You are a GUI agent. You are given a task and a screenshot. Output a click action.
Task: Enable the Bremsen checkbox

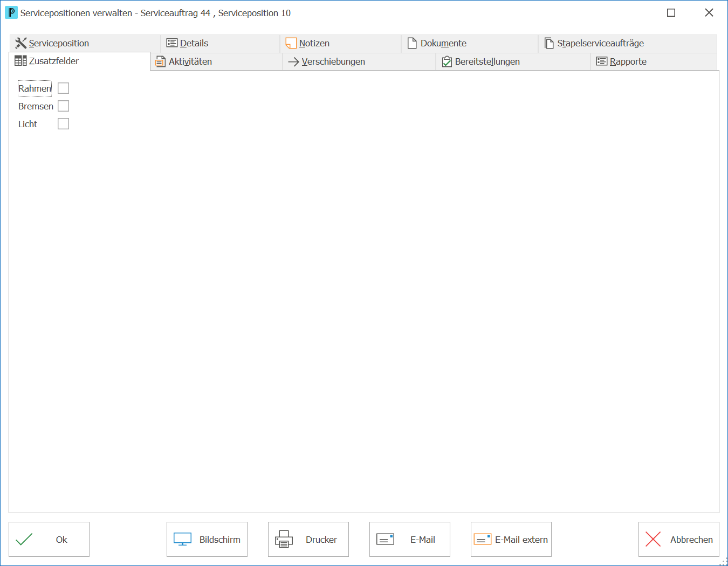pyautogui.click(x=63, y=106)
